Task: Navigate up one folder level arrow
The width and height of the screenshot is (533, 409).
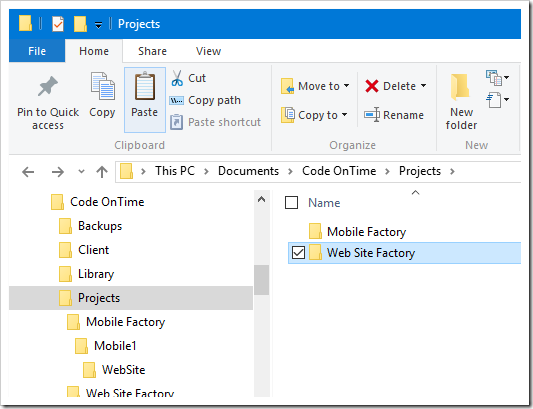Action: (x=102, y=172)
